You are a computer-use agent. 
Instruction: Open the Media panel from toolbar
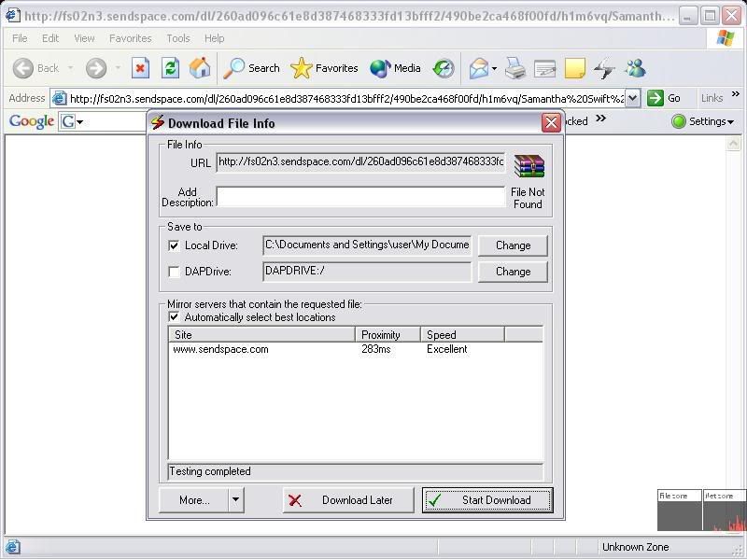coord(395,68)
